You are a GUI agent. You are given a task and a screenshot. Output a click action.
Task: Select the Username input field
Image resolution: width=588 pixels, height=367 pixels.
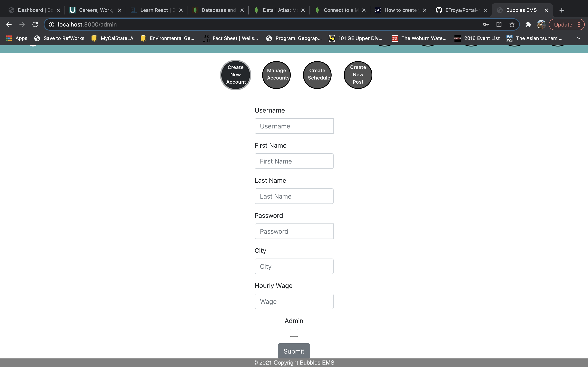tap(294, 126)
